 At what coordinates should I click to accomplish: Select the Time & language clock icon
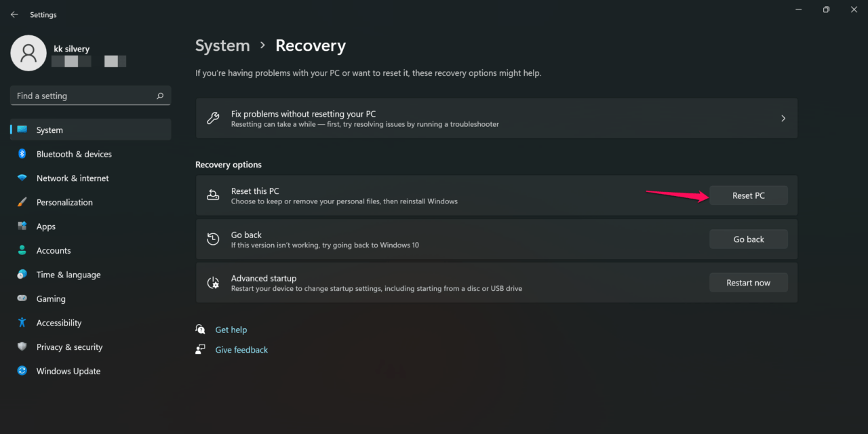click(21, 275)
